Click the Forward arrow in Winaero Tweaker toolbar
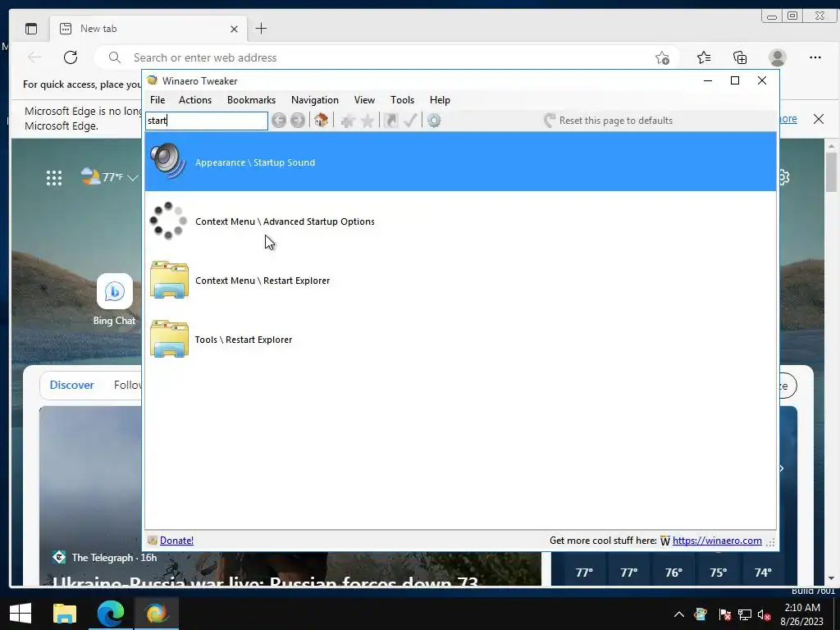Viewport: 840px width, 630px height. click(298, 120)
